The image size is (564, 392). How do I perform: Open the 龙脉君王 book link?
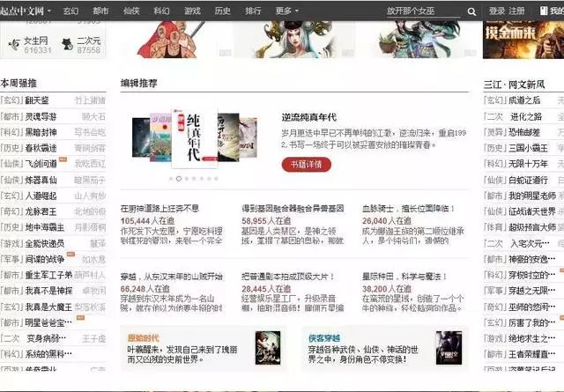[x=41, y=211]
